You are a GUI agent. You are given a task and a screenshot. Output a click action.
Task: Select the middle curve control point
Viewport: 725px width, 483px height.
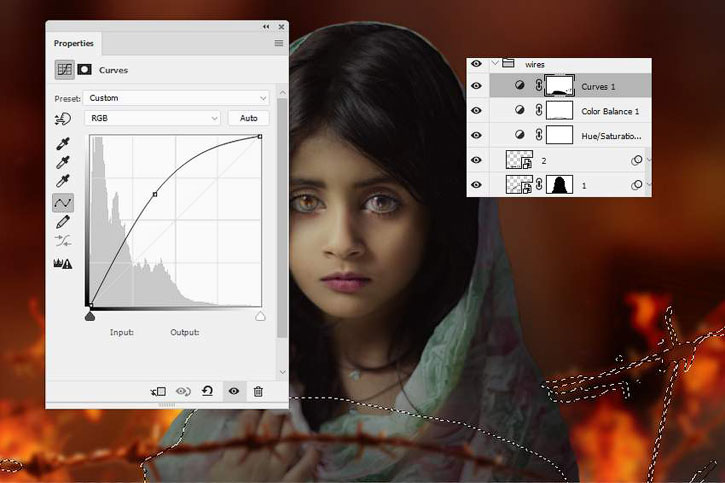click(x=155, y=195)
